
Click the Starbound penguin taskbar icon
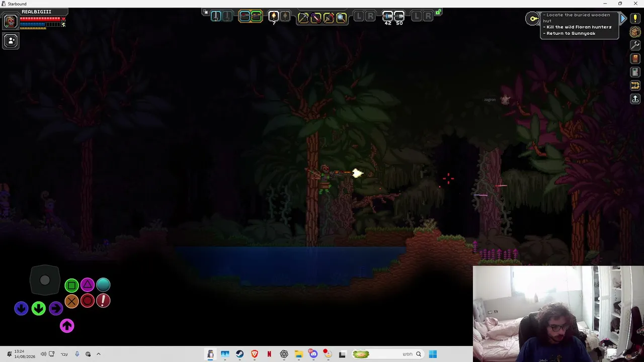[x=210, y=354]
